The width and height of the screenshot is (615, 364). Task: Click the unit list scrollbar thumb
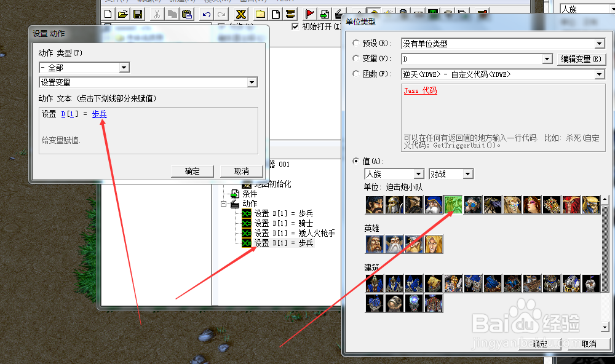coord(605,248)
